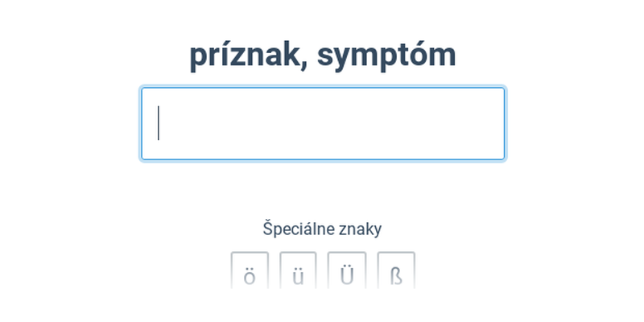Click the blinking text cursor in the answer box
The image size is (644, 322).
pos(159,123)
